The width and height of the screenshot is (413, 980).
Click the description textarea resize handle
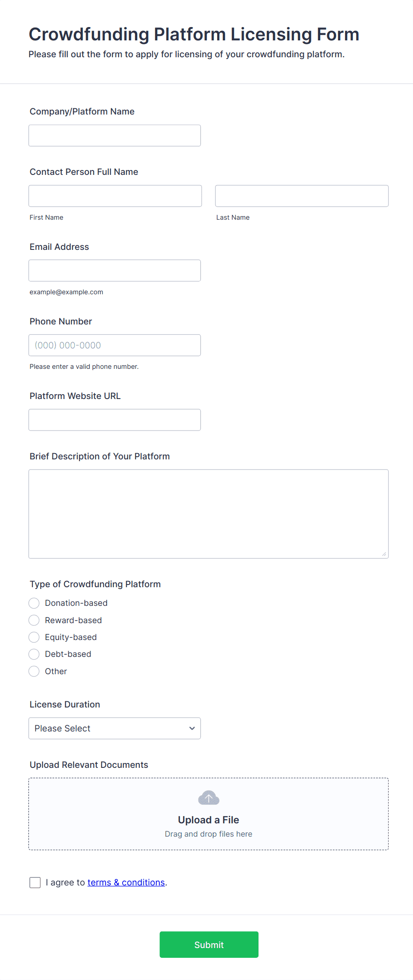click(x=384, y=554)
